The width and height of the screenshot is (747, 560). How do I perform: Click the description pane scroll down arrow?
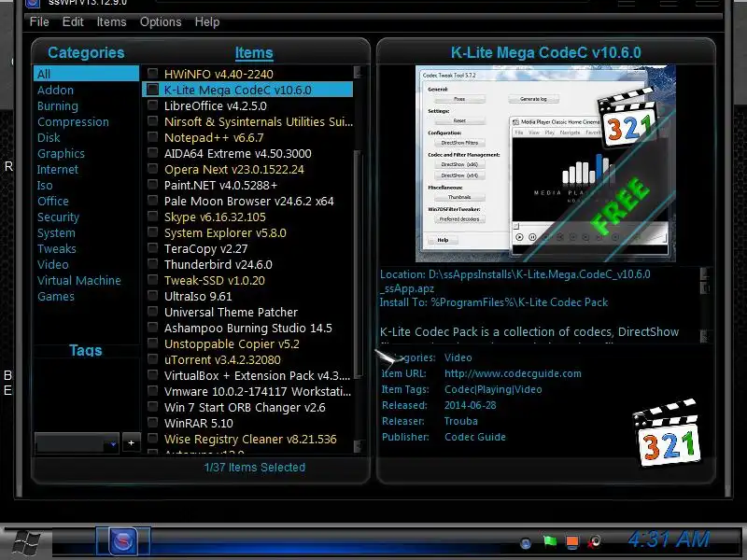[705, 336]
